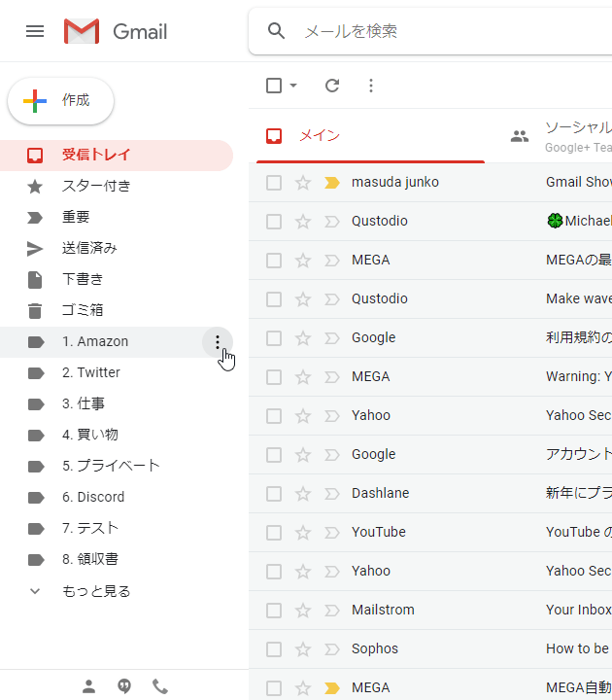Image resolution: width=612 pixels, height=700 pixels.
Task: Open the main menu hamburger icon
Action: click(x=35, y=31)
